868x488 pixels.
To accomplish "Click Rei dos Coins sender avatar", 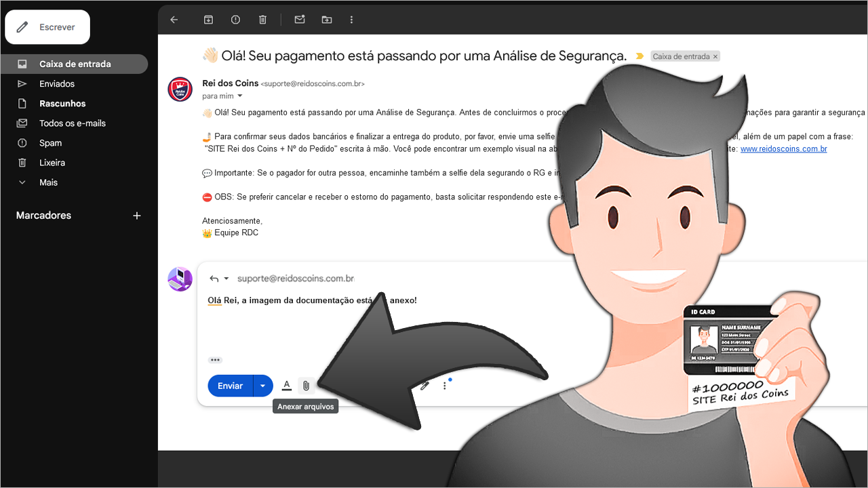I will 180,89.
